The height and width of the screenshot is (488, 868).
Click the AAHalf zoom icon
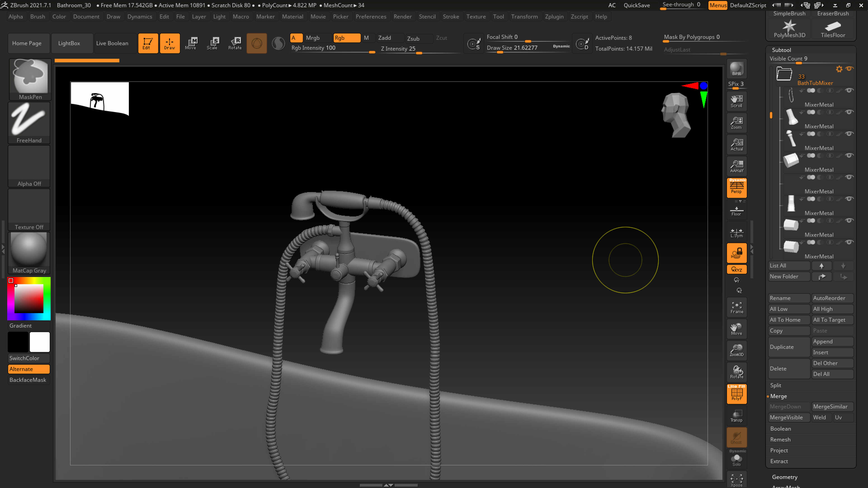pos(737,166)
